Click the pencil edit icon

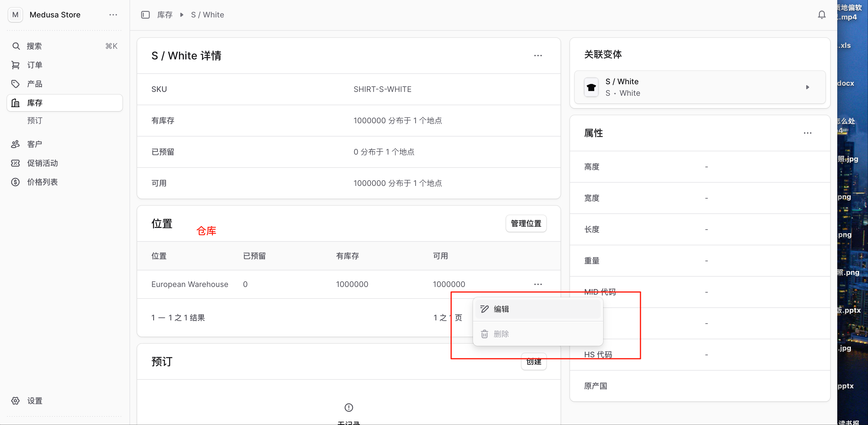click(x=484, y=309)
